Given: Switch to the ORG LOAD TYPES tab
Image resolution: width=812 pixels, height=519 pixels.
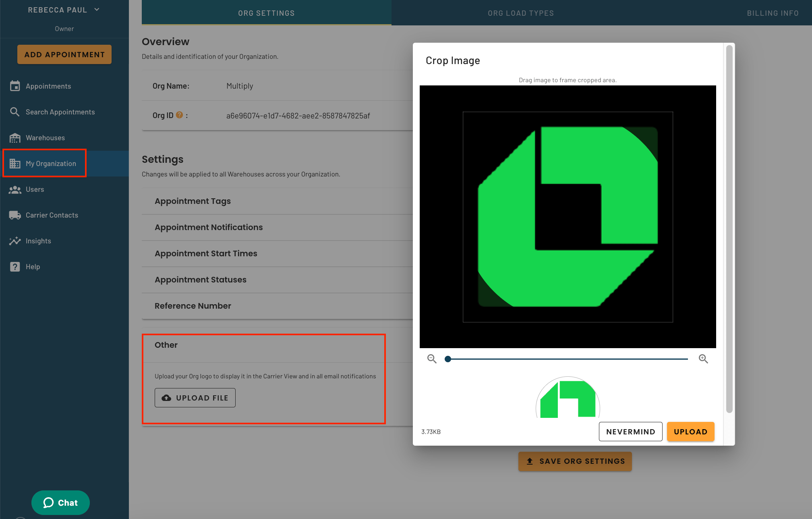Looking at the screenshot, I should pyautogui.click(x=521, y=12).
